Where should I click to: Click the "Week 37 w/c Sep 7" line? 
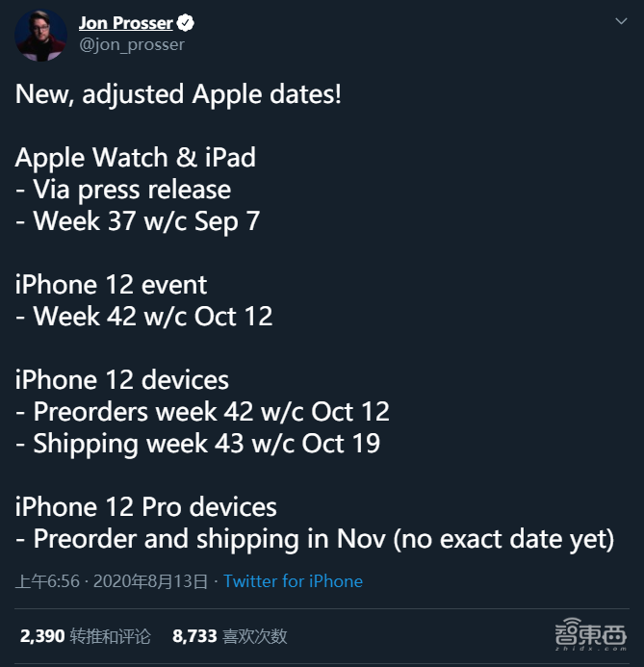coord(138,220)
